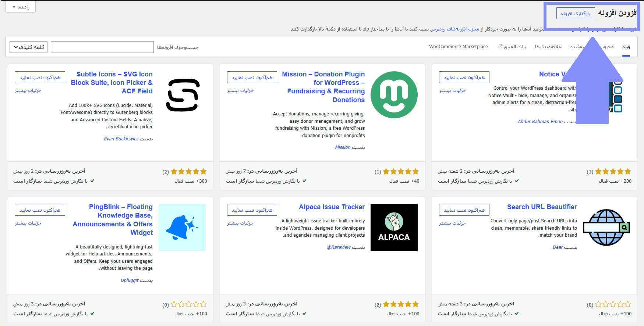This screenshot has width=644, height=326.
Task: Open جزئیات بیشتر for Alpaca Issue Tracker
Action: (x=240, y=223)
